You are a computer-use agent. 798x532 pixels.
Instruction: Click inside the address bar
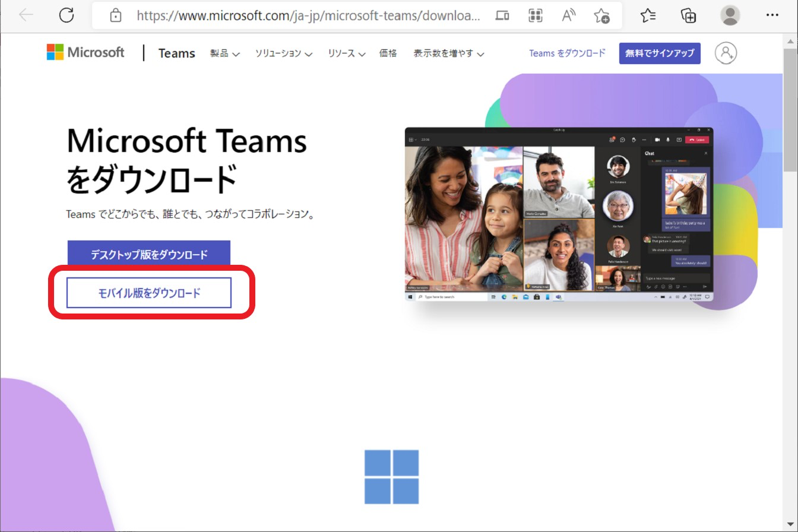pyautogui.click(x=297, y=15)
